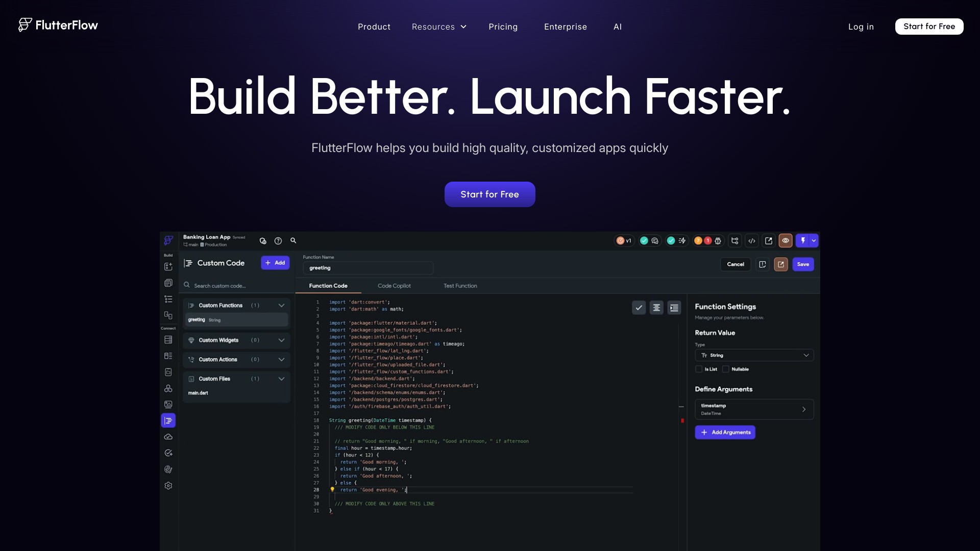Click the help question mark icon
980x551 pixels.
pos(278,241)
